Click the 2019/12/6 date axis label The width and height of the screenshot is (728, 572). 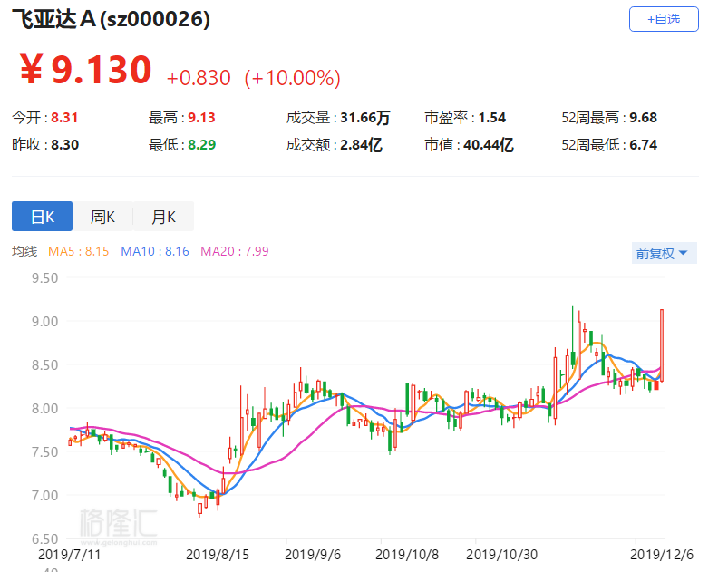[662, 555]
